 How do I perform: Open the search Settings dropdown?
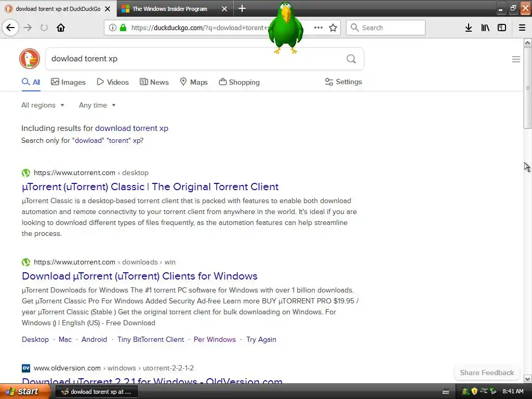(343, 82)
